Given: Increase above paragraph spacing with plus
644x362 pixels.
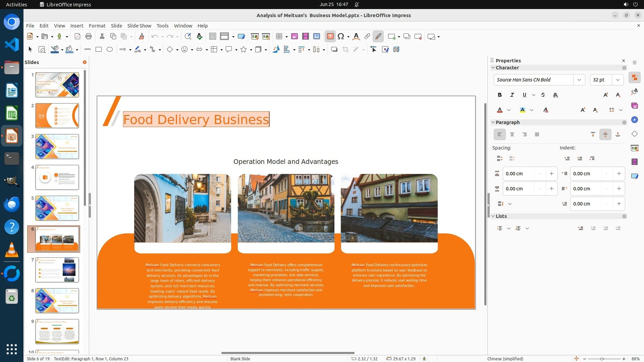Looking at the screenshot, I should click(x=551, y=174).
